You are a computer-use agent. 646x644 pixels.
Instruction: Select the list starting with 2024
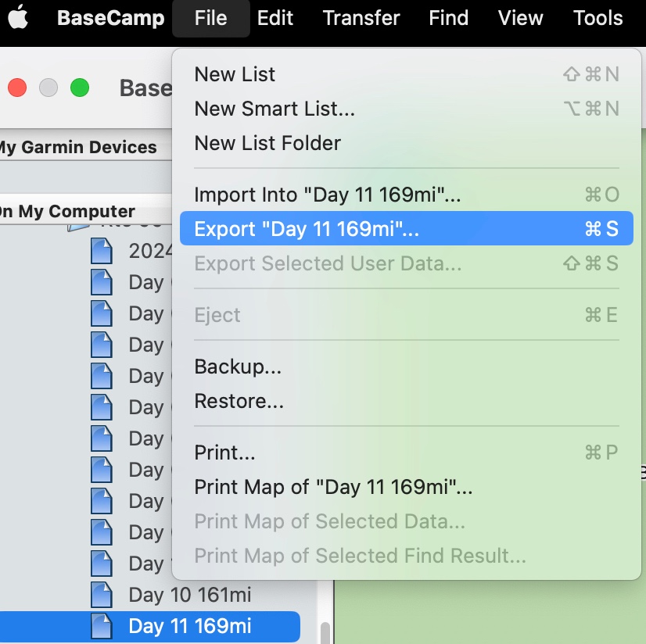[x=150, y=251]
